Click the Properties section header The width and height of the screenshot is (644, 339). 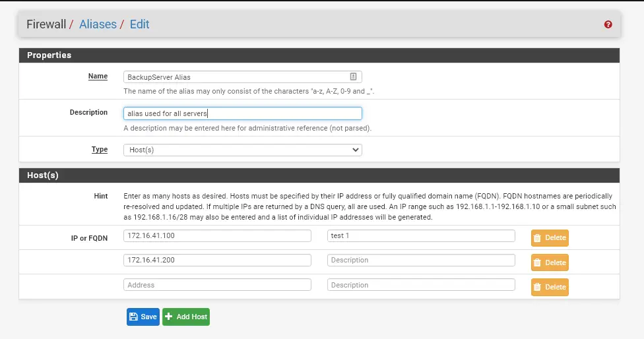click(x=319, y=55)
